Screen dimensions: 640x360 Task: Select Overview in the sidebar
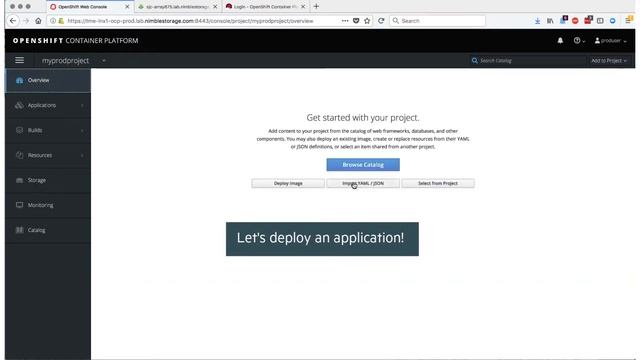[48, 80]
